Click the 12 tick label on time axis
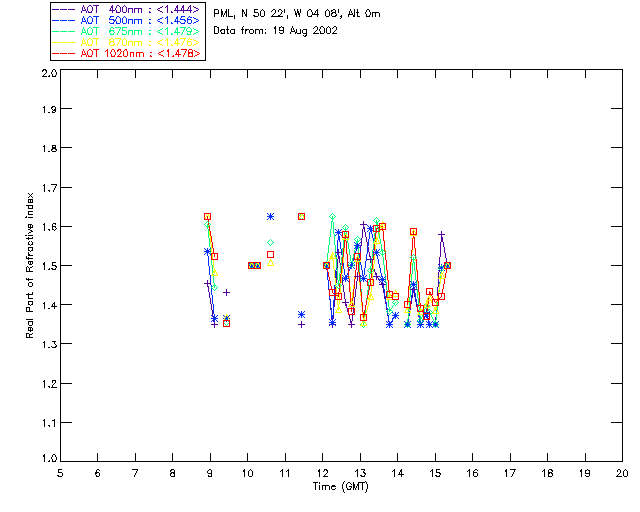This screenshot has height=512, width=640. (322, 473)
